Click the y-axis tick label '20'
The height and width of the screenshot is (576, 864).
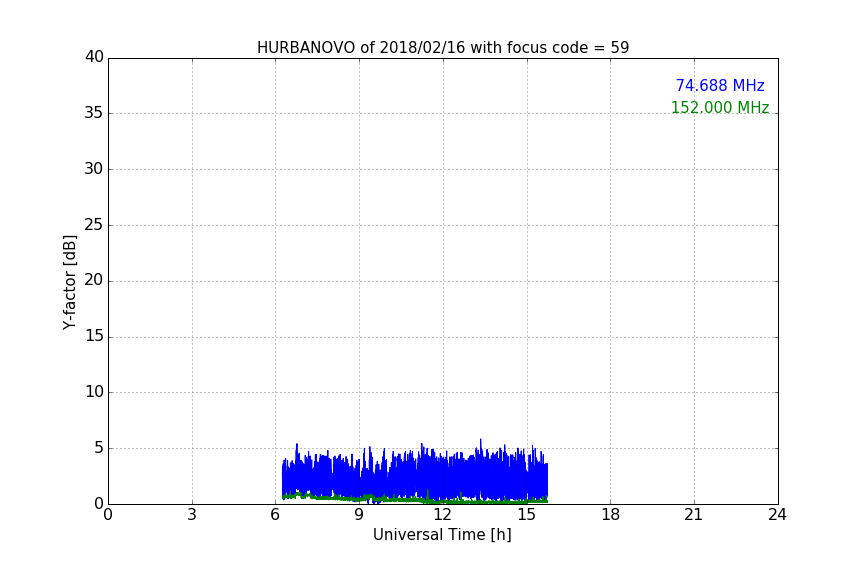(94, 280)
